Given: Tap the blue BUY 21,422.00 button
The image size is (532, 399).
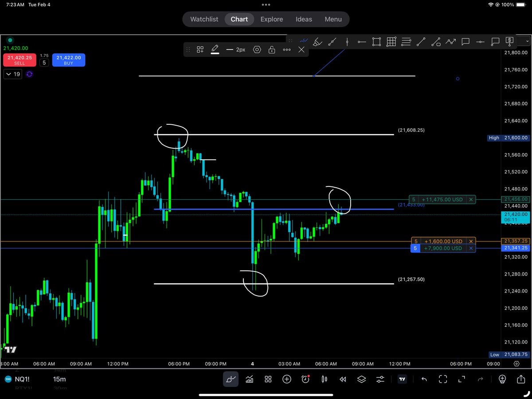Looking at the screenshot, I should (69, 60).
